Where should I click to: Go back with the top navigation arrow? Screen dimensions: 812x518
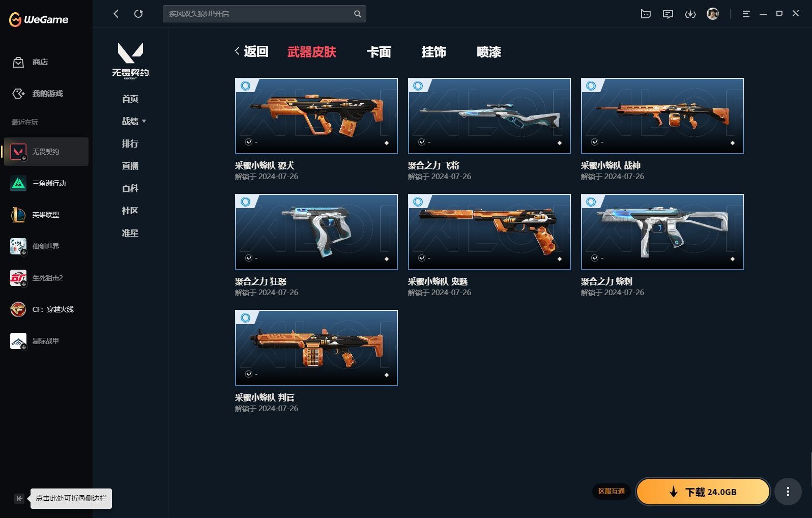[x=116, y=14]
